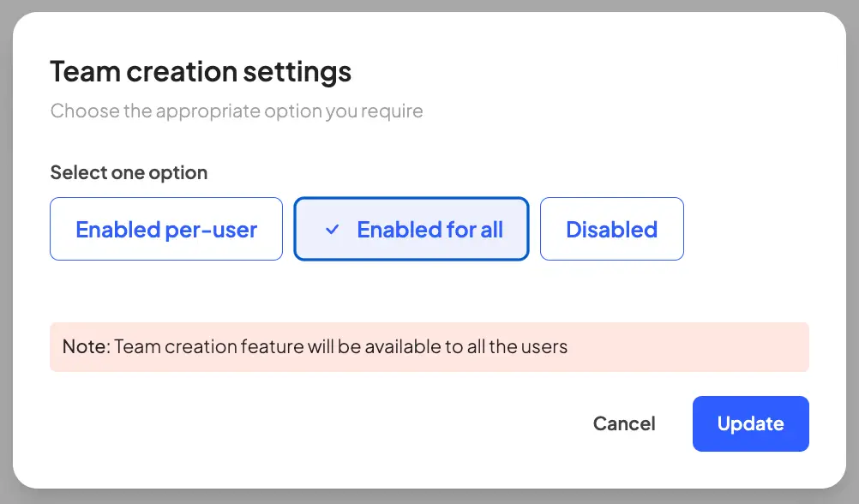This screenshot has width=859, height=504.
Task: Pick Disabled from the option group
Action: tap(611, 229)
